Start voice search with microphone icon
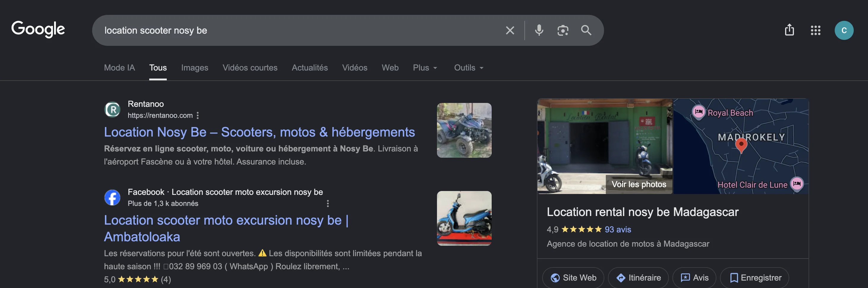 (x=539, y=30)
